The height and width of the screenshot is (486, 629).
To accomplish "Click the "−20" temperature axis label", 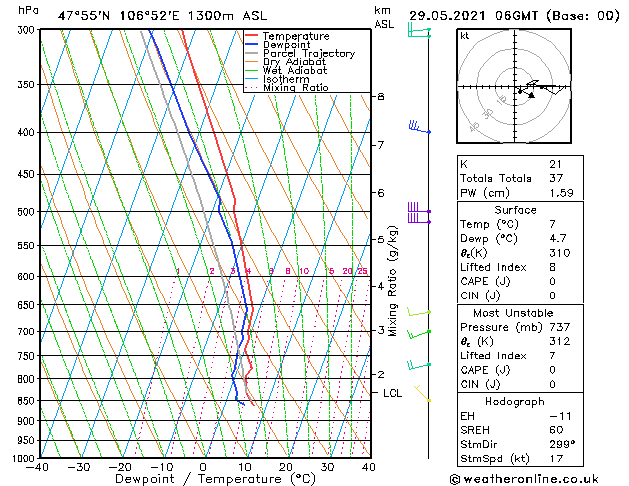I will pyautogui.click(x=120, y=467).
